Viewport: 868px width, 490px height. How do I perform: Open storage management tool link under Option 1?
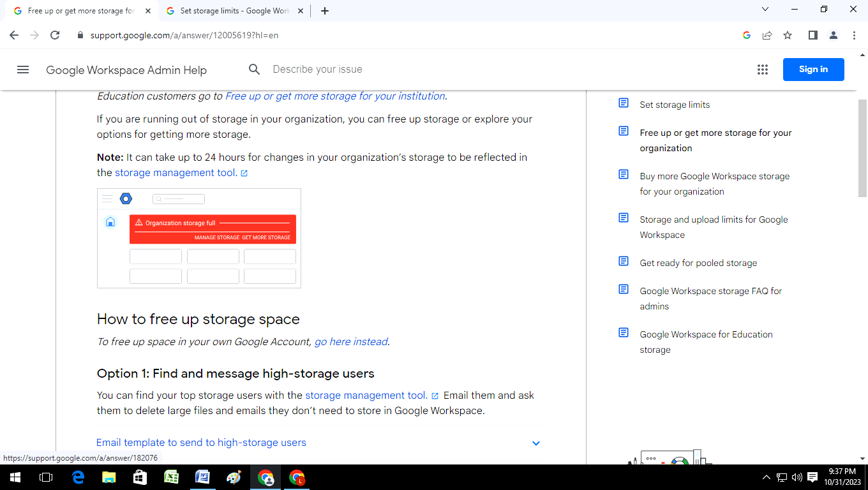[x=371, y=396]
